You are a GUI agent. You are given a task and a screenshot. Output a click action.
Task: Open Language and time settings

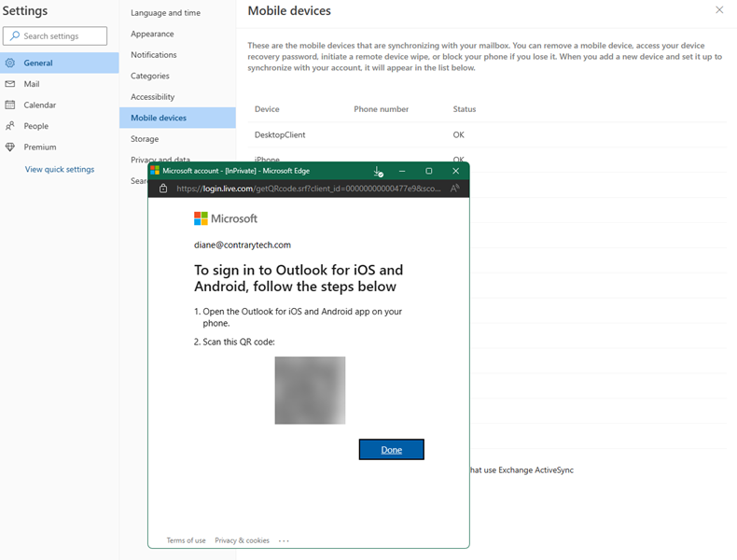tap(165, 13)
